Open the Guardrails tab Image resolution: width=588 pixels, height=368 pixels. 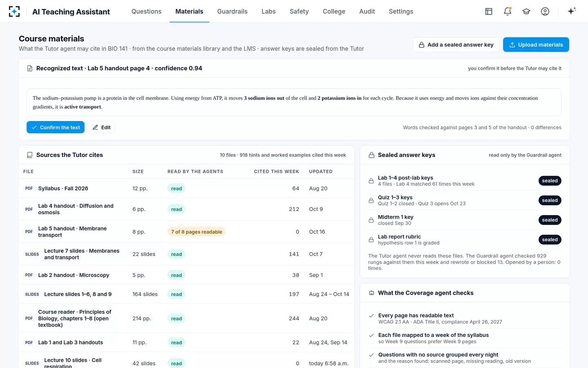pos(232,11)
